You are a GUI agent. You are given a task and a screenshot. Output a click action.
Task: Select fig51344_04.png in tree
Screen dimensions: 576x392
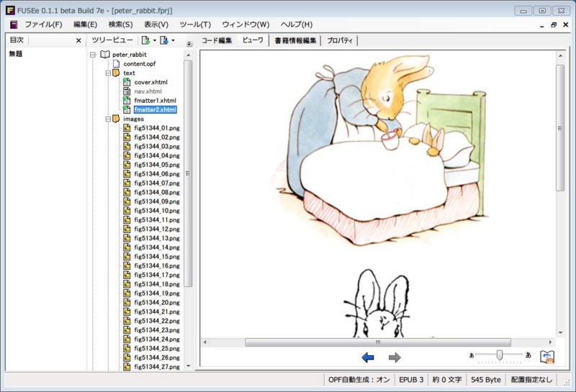pos(157,155)
